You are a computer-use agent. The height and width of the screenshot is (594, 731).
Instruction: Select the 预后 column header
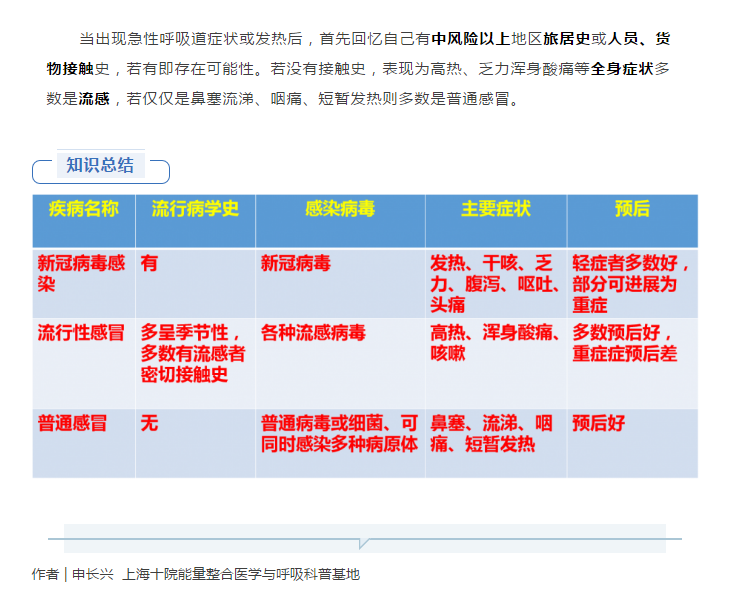pyautogui.click(x=632, y=221)
